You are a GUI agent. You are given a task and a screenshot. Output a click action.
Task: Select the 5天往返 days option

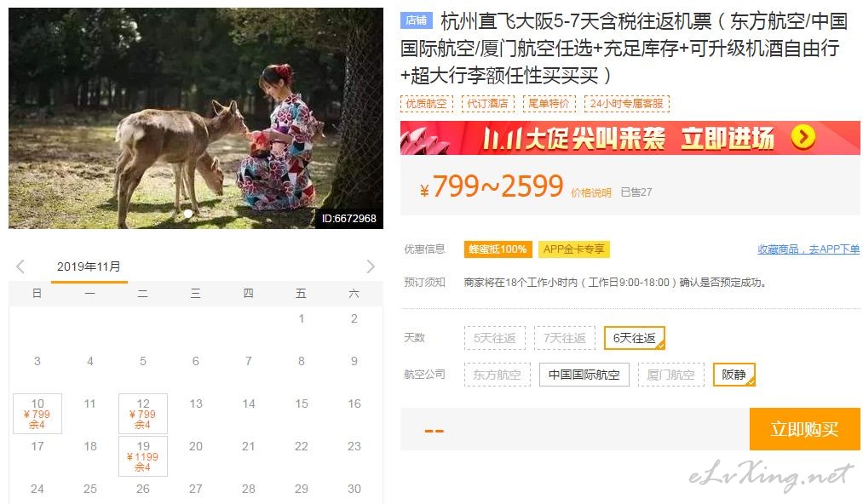[x=495, y=338]
